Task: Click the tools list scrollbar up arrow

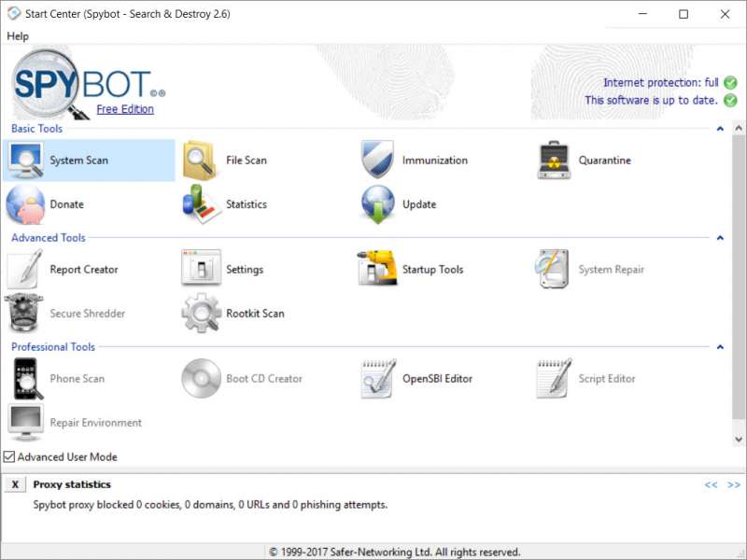Action: tap(739, 128)
